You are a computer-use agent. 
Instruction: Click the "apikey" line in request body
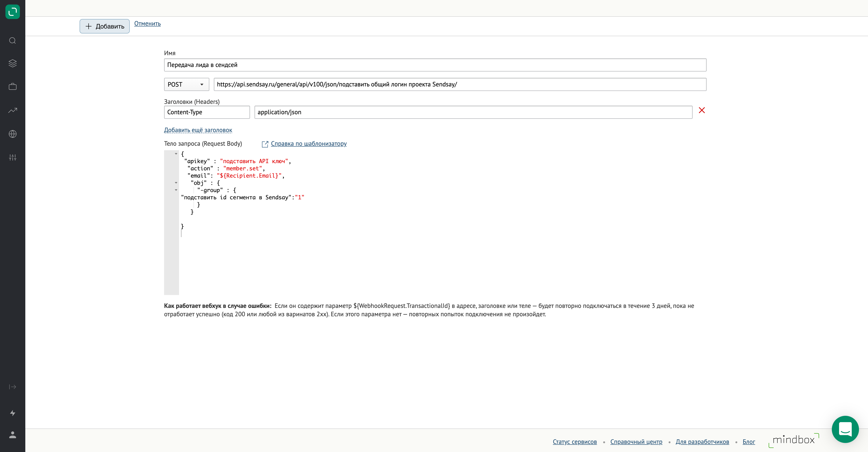238,161
